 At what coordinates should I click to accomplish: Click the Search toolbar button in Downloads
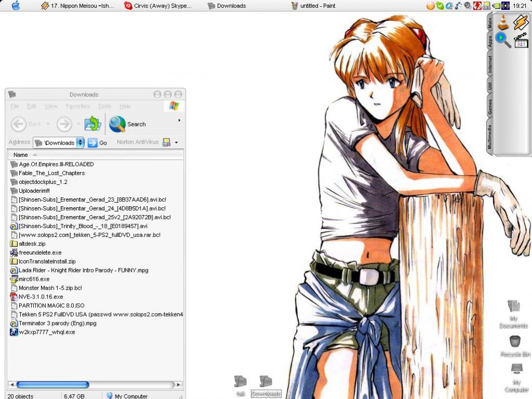coord(128,124)
